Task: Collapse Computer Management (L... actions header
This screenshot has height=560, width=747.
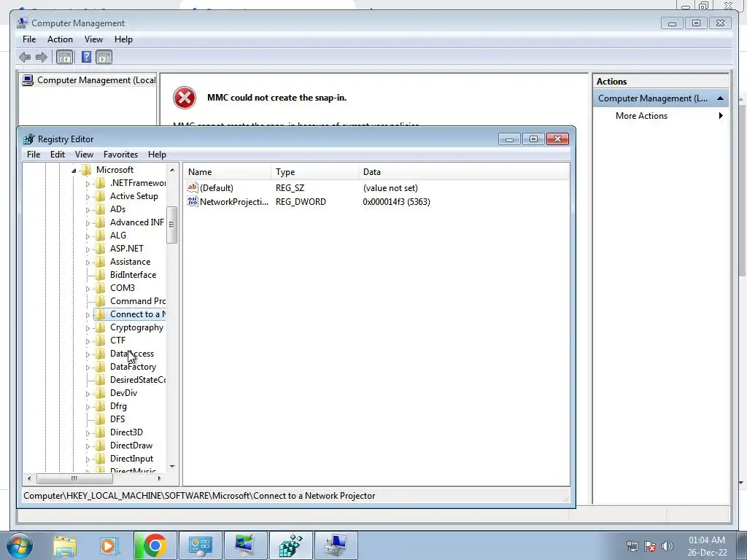Action: pyautogui.click(x=720, y=98)
